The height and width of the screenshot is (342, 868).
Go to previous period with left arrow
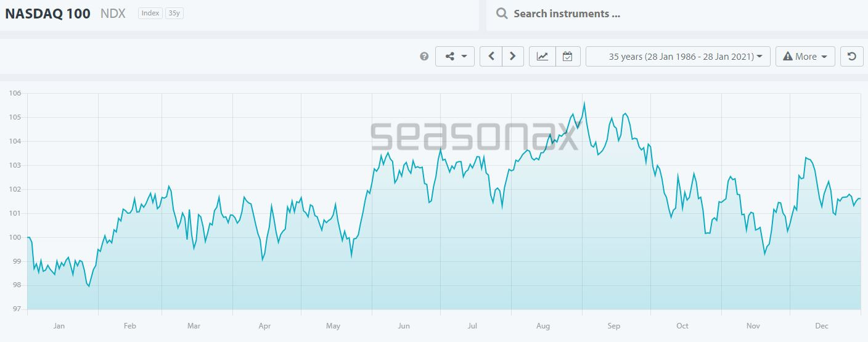[x=491, y=56]
